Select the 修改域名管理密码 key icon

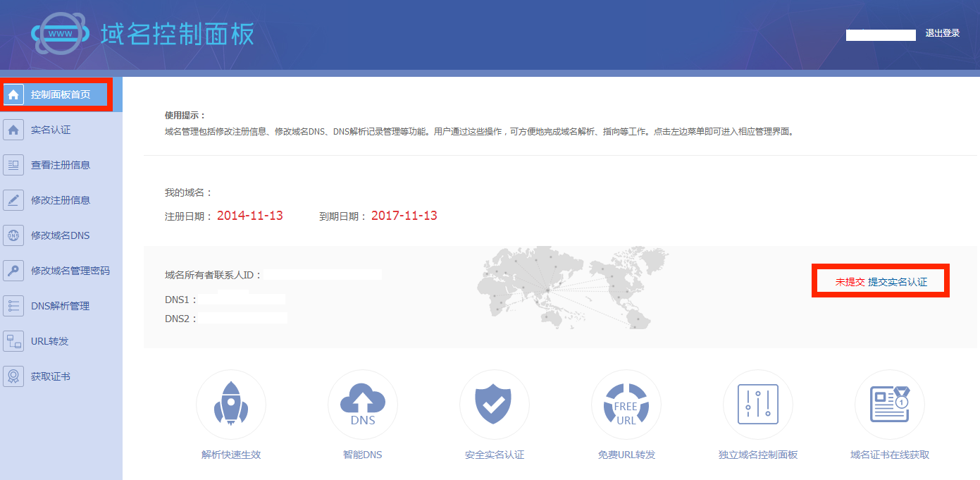tap(13, 270)
